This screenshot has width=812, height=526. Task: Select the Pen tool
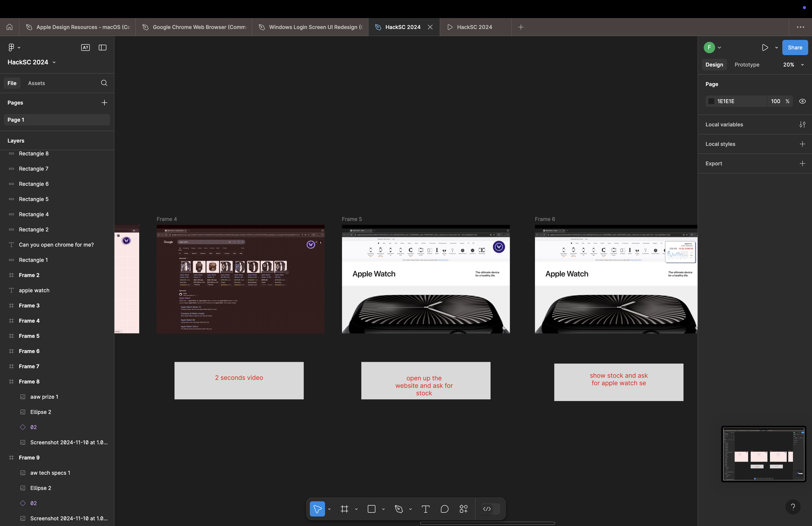398,509
